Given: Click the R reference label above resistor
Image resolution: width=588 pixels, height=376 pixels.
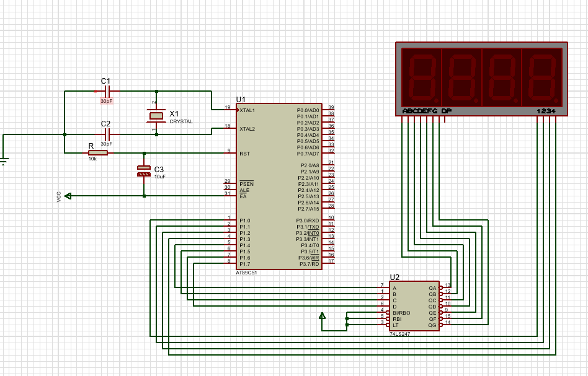Looking at the screenshot, I should click(x=91, y=146).
